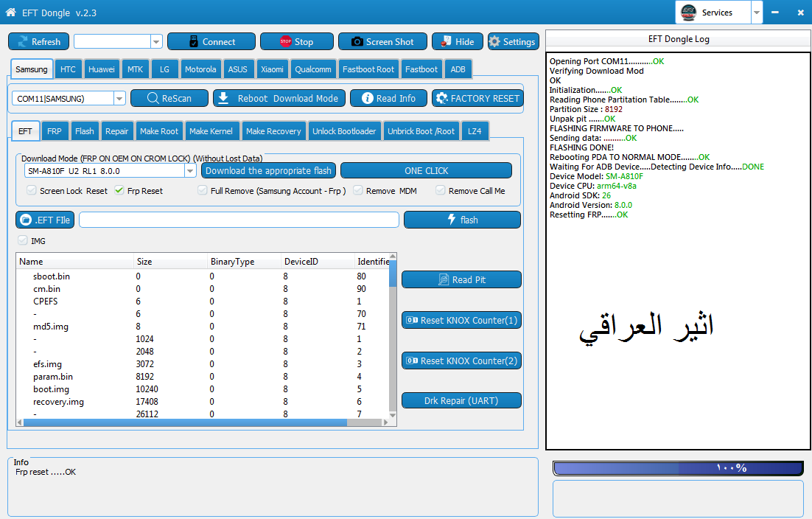Expand the COM11|SAMSUNG port dropdown
Image resolution: width=812 pixels, height=519 pixels.
point(119,98)
